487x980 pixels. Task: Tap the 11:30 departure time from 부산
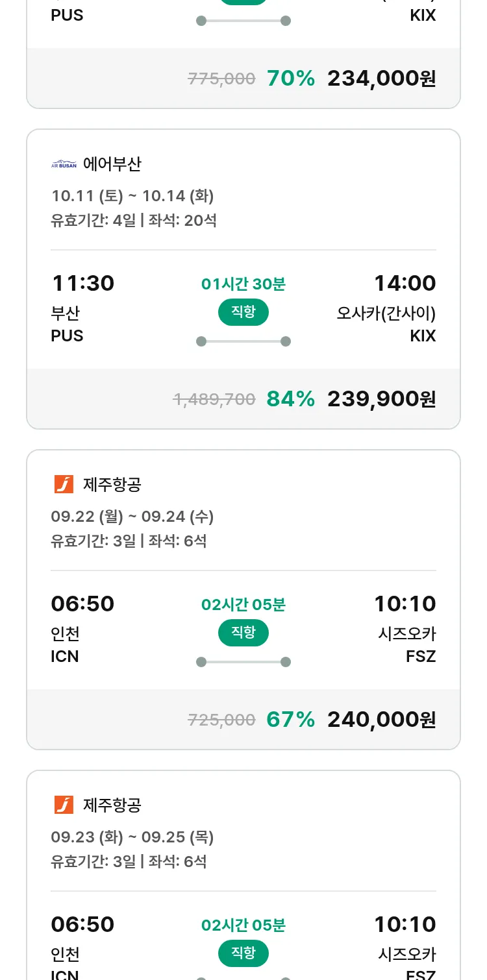82,284
